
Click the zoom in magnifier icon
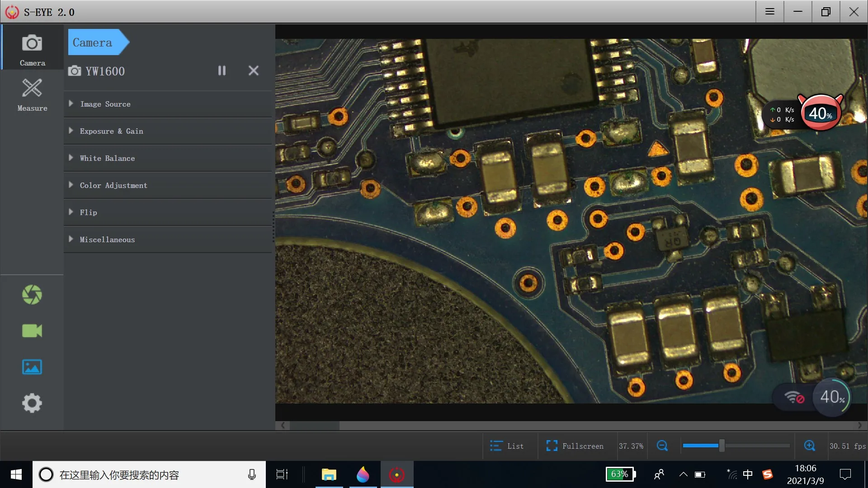[810, 446]
